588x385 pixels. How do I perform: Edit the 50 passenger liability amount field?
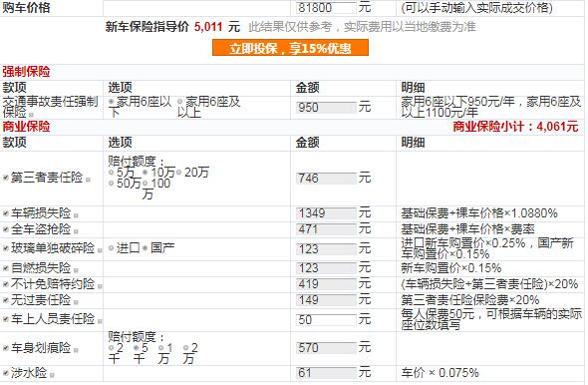pyautogui.click(x=326, y=320)
